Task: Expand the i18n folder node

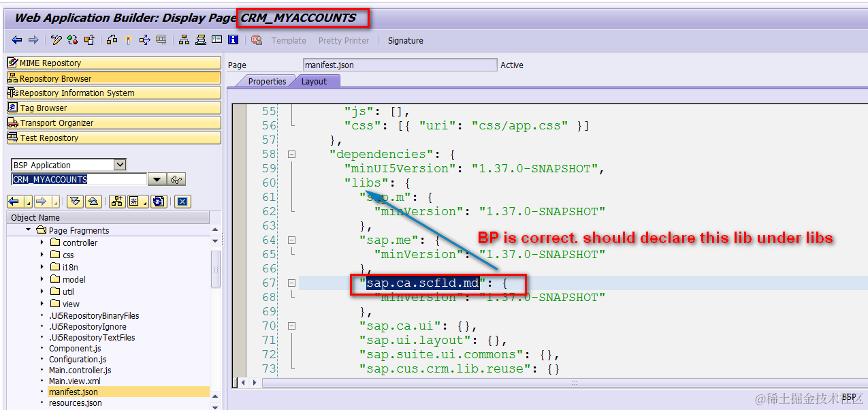Action: coord(42,267)
